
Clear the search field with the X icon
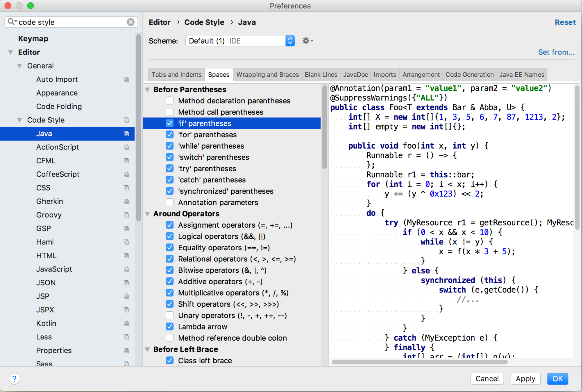[130, 22]
